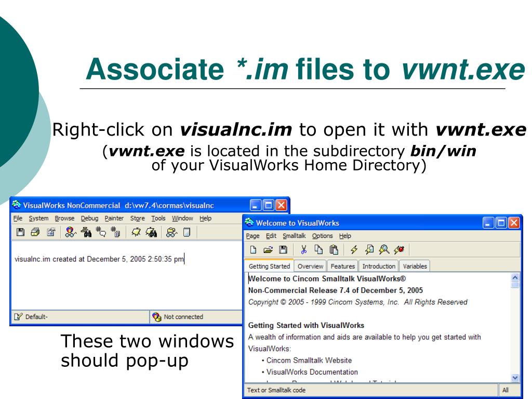Click the copy icon in Welcome window toolbar
This screenshot has height=399, width=532.
pyautogui.click(x=318, y=250)
